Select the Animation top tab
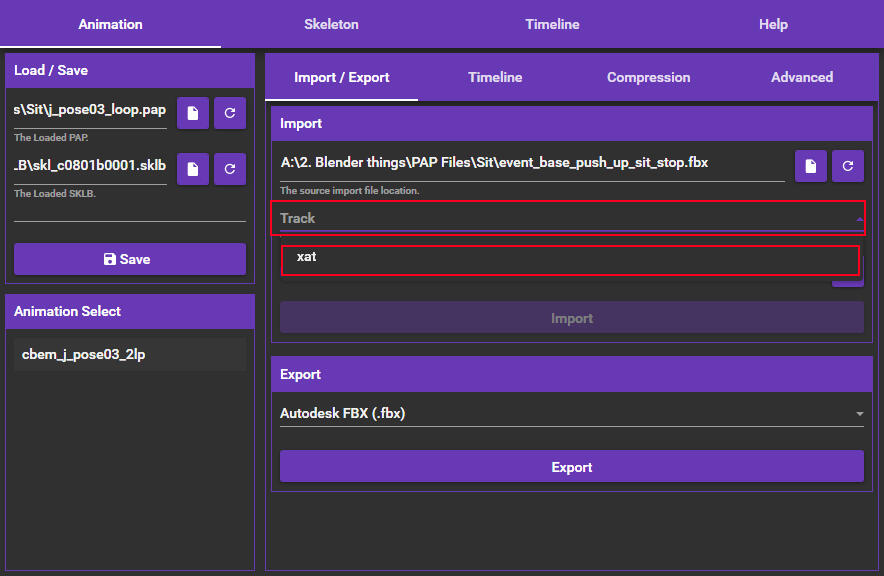The width and height of the screenshot is (884, 576). pos(110,24)
